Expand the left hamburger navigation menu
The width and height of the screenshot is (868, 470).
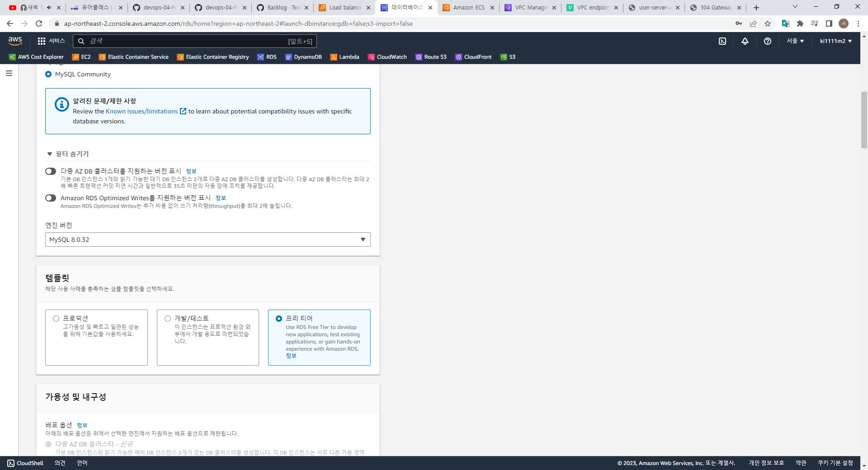pos(9,73)
